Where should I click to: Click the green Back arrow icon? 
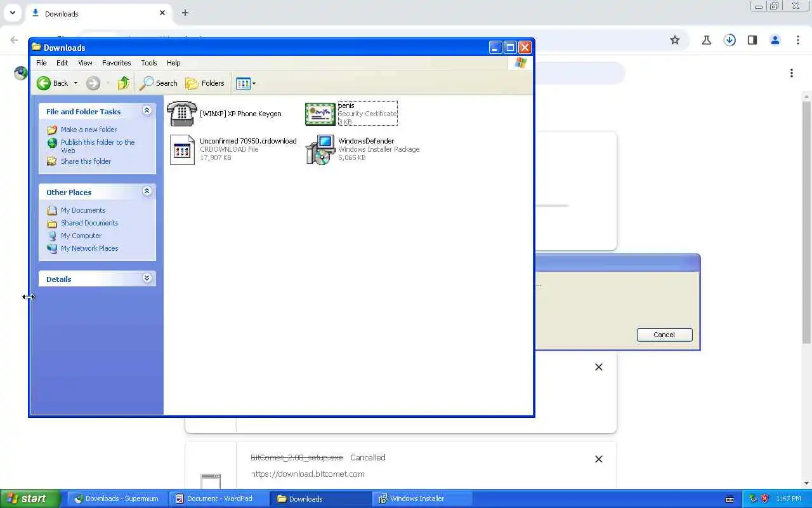coord(44,83)
